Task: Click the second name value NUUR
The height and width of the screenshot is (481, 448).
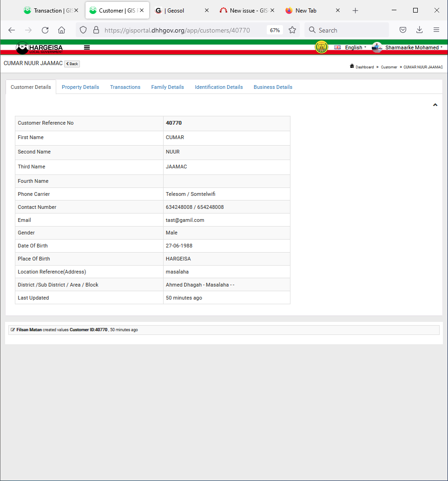Action: tap(172, 152)
